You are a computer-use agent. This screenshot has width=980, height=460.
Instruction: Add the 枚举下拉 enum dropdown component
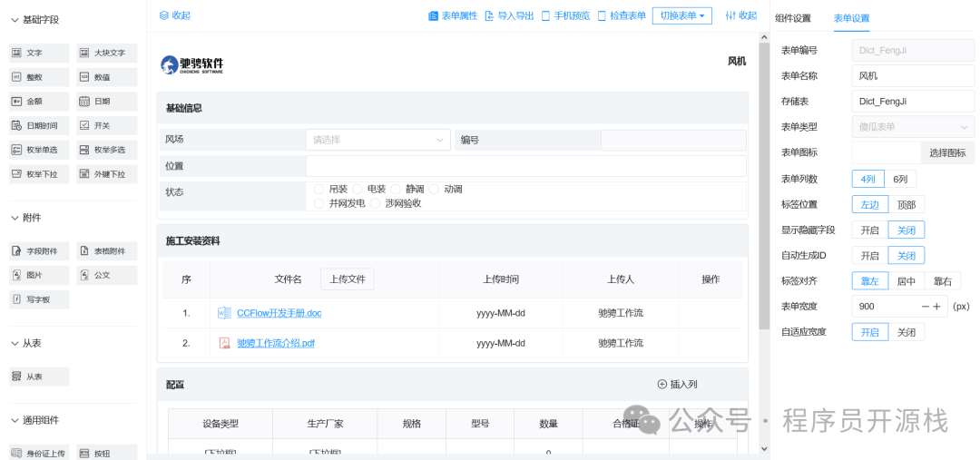(x=39, y=174)
